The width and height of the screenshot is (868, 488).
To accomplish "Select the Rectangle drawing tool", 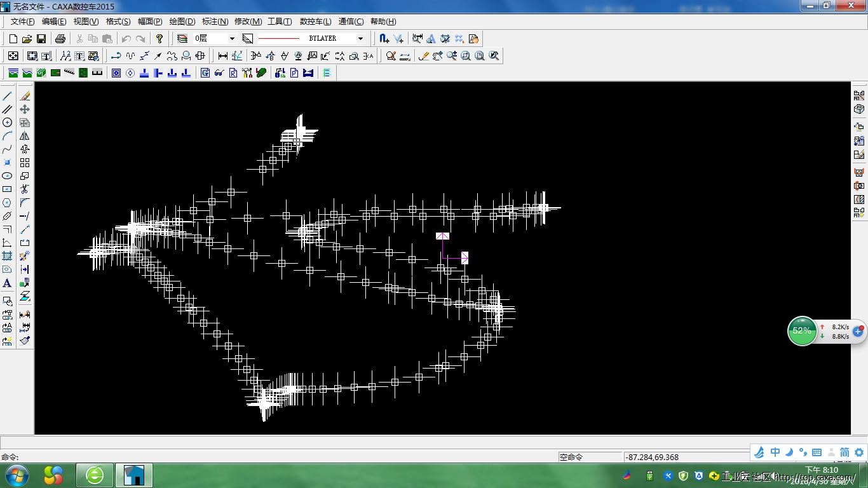I will click(x=8, y=189).
